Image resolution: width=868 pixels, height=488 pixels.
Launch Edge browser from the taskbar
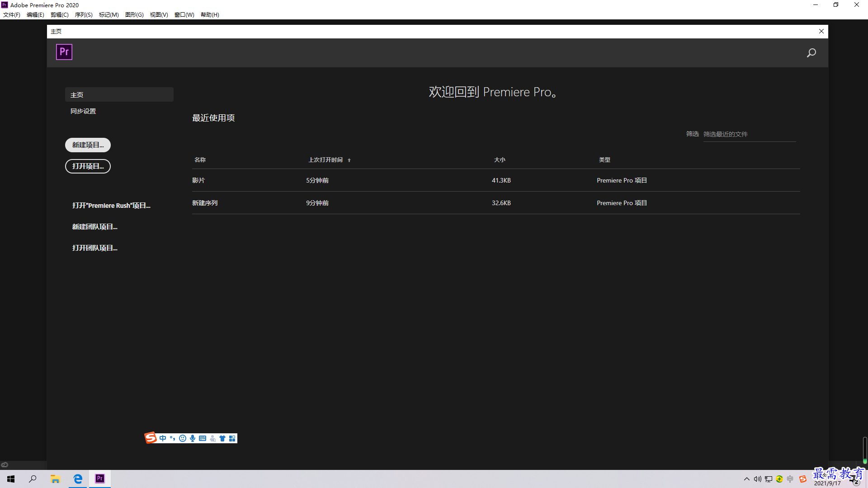coord(78,479)
